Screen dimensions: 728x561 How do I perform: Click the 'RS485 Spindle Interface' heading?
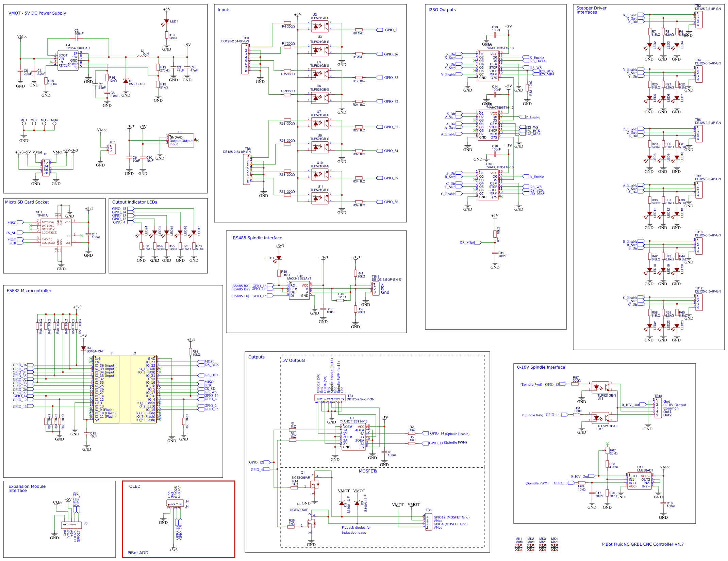coord(257,238)
